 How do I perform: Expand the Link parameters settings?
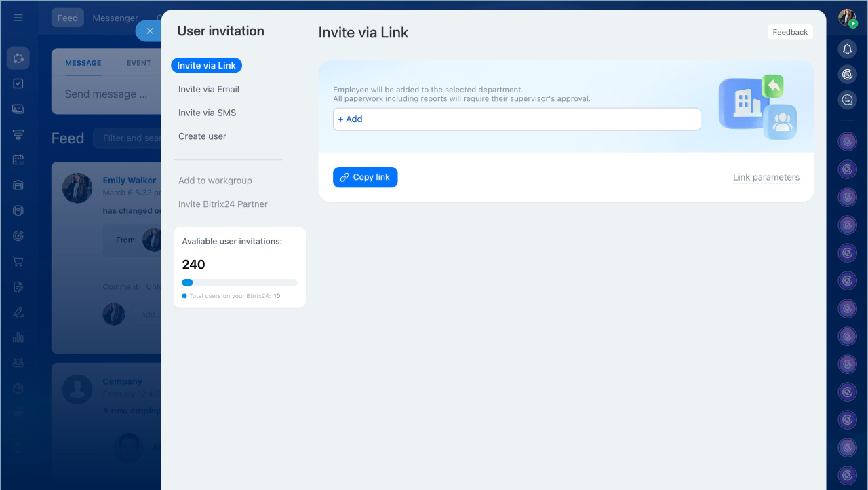[766, 178]
